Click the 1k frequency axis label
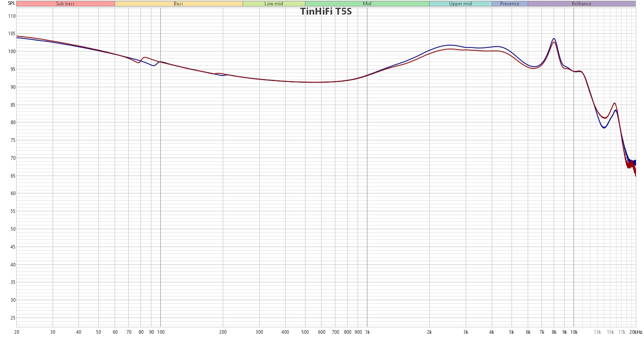The width and height of the screenshot is (644, 337). click(367, 332)
